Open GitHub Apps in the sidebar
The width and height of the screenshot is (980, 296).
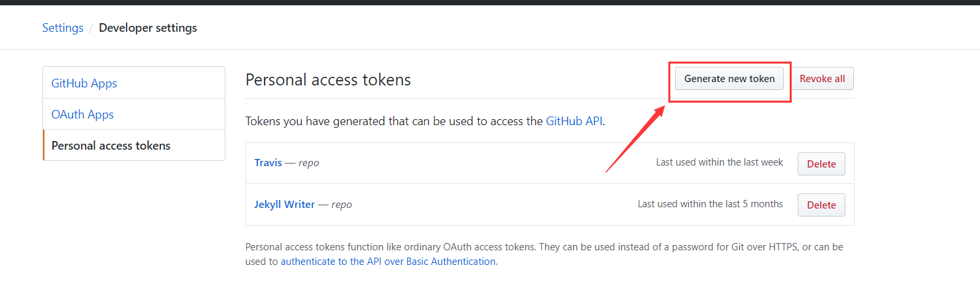(84, 83)
